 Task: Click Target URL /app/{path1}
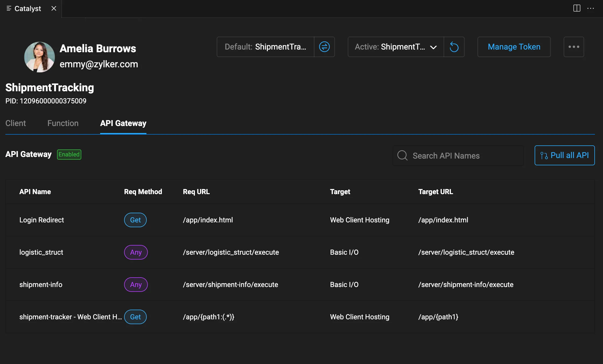(x=438, y=317)
